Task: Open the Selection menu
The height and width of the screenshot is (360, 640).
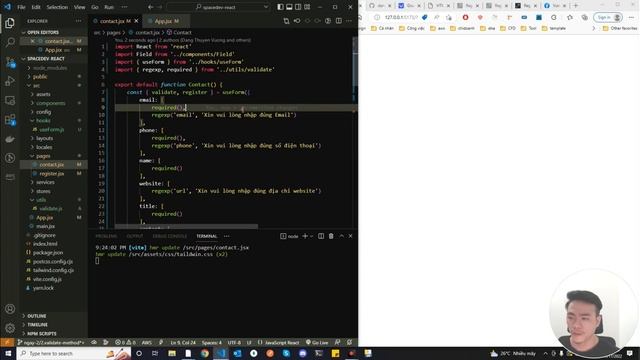Action: [57, 7]
